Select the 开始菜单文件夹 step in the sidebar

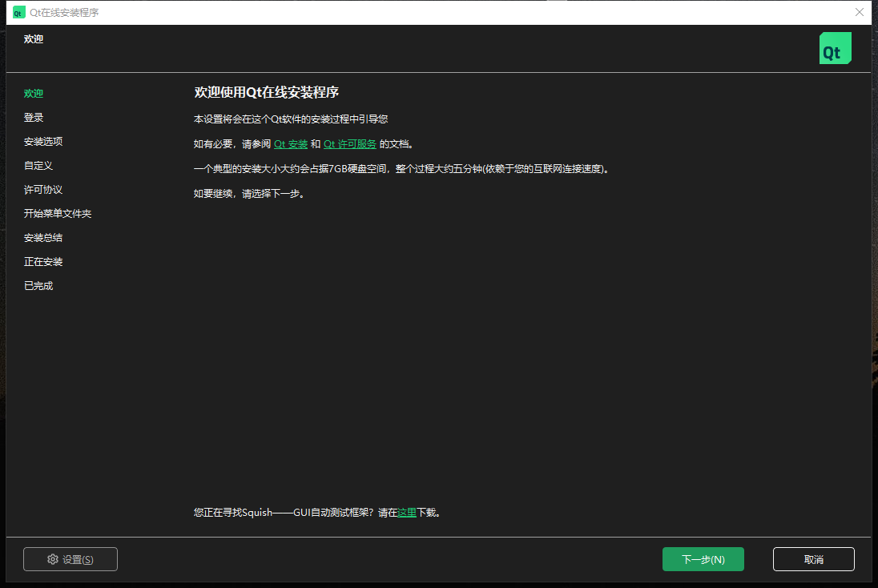58,213
